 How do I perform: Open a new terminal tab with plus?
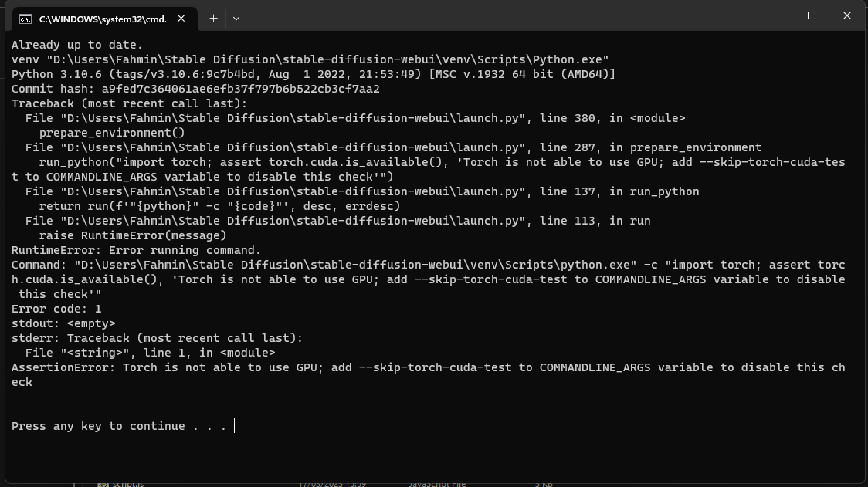[213, 18]
